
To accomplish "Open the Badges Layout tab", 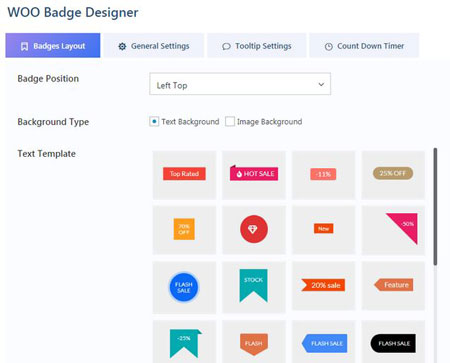I will pos(53,45).
